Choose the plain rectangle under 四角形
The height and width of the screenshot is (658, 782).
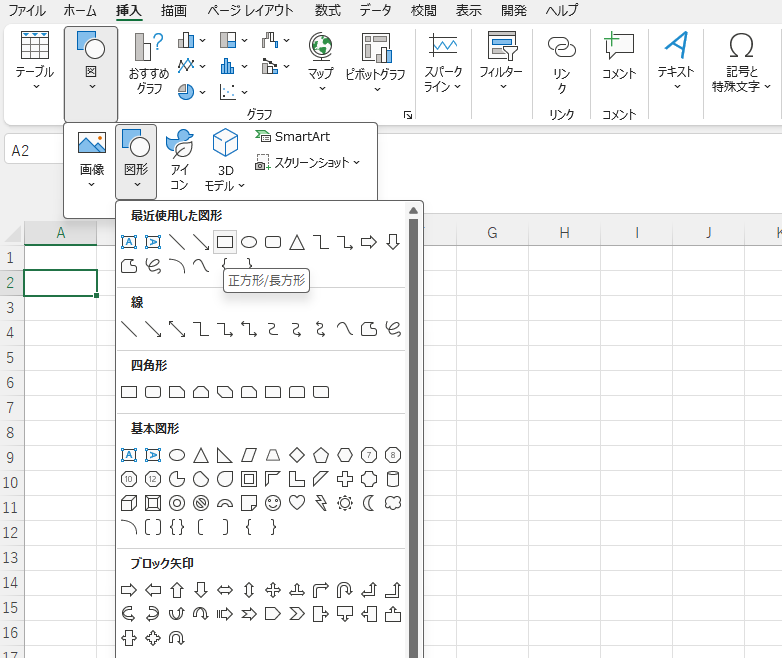(x=129, y=392)
